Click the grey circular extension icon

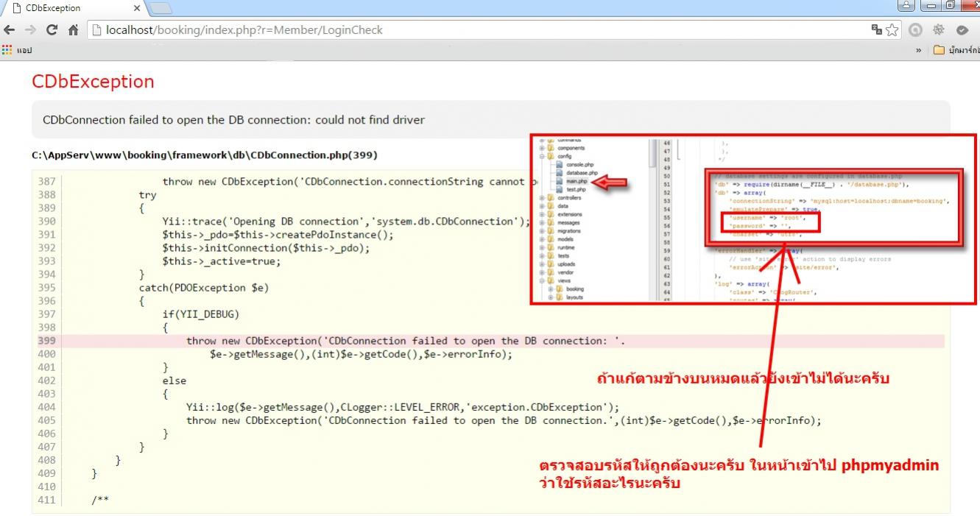(x=915, y=30)
